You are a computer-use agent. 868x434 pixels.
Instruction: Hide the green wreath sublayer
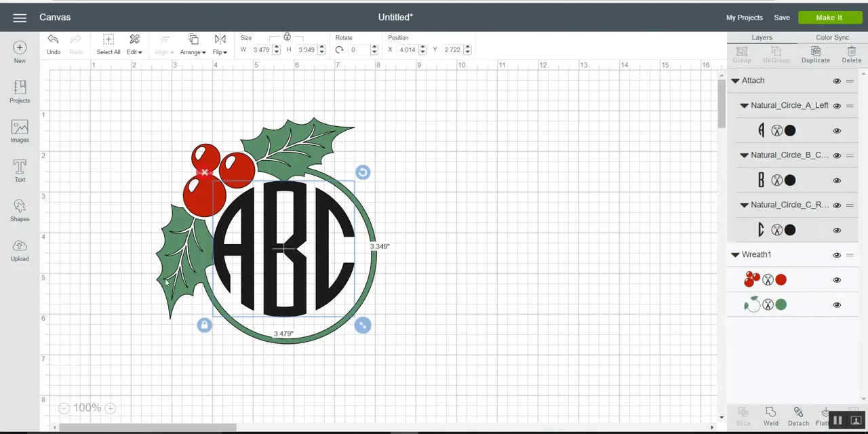pos(837,305)
